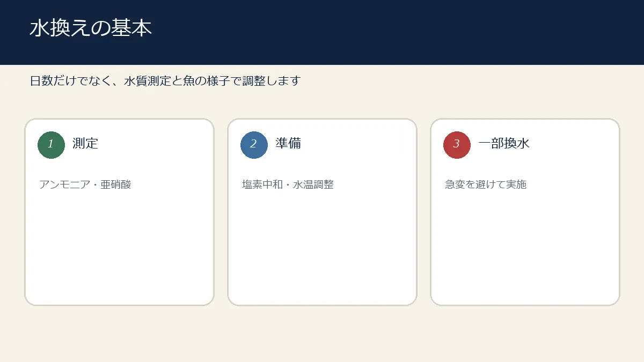Viewport: 644px width, 362px height.
Task: Click the 測定 card heading
Action: tap(85, 144)
